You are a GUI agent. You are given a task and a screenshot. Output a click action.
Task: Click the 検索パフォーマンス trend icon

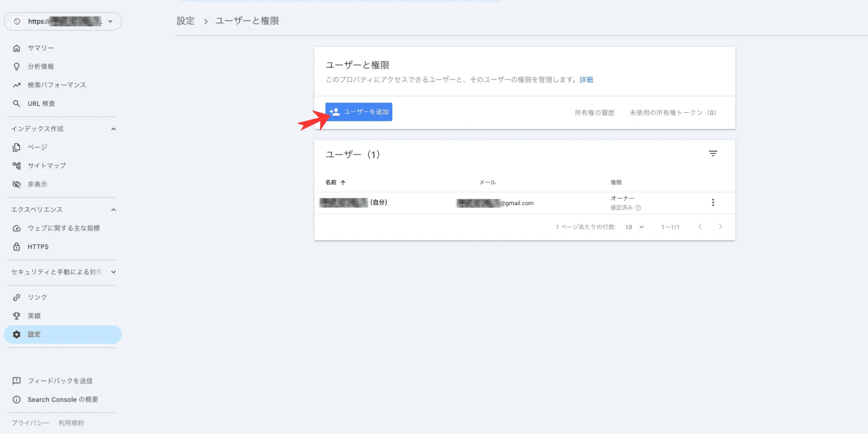pyautogui.click(x=16, y=85)
